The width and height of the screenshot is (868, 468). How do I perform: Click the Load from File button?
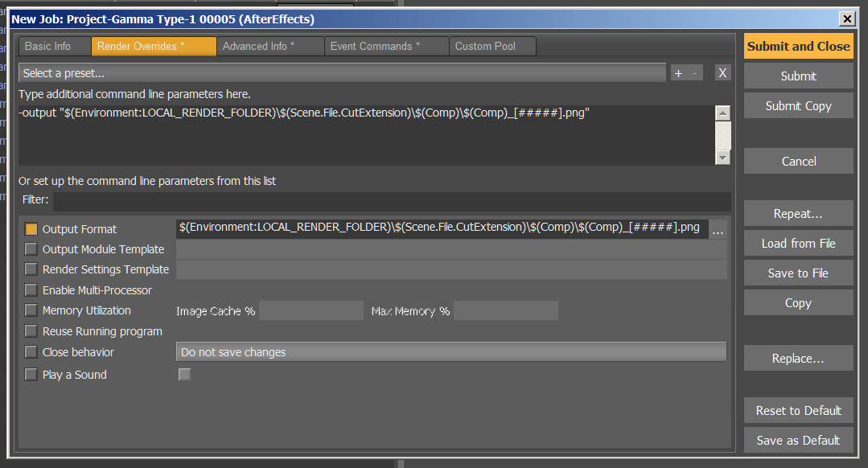tap(798, 244)
